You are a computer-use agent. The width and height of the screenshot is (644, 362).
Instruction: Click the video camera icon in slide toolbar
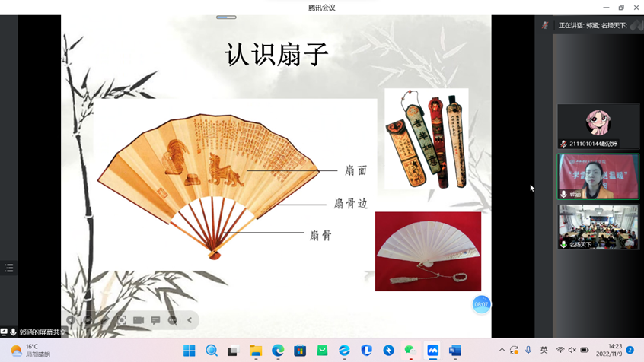click(x=139, y=320)
